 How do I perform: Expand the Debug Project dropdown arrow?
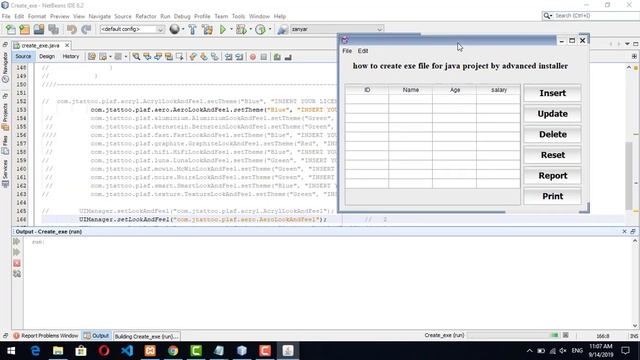(x=250, y=29)
